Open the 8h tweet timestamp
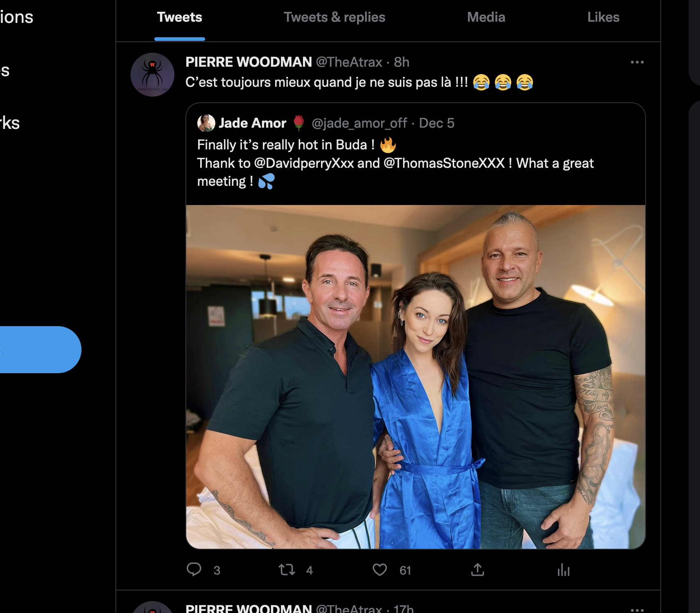 pos(401,62)
